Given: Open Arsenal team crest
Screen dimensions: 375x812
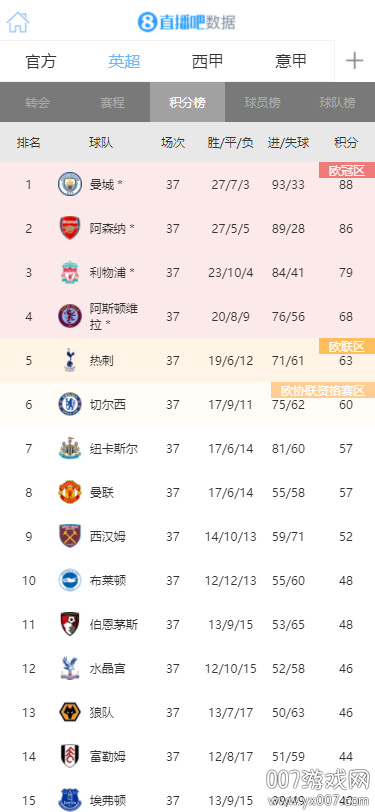Looking at the screenshot, I should point(69,228).
